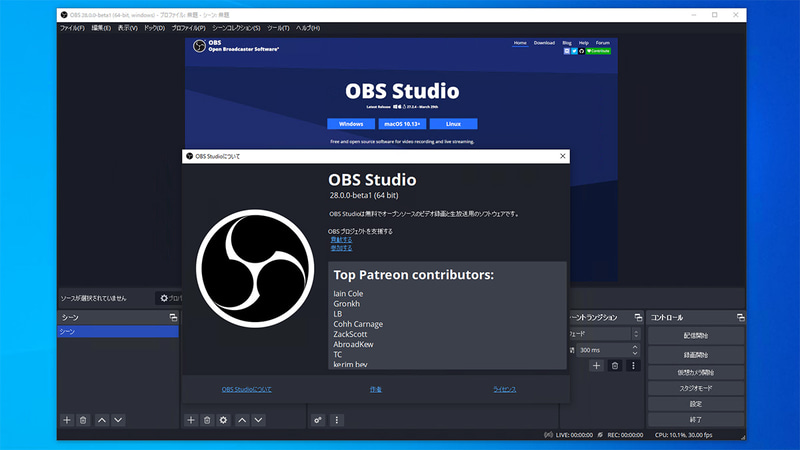Start recording with the 録画開始 button
Screen dimensions: 800x450
coord(696,355)
